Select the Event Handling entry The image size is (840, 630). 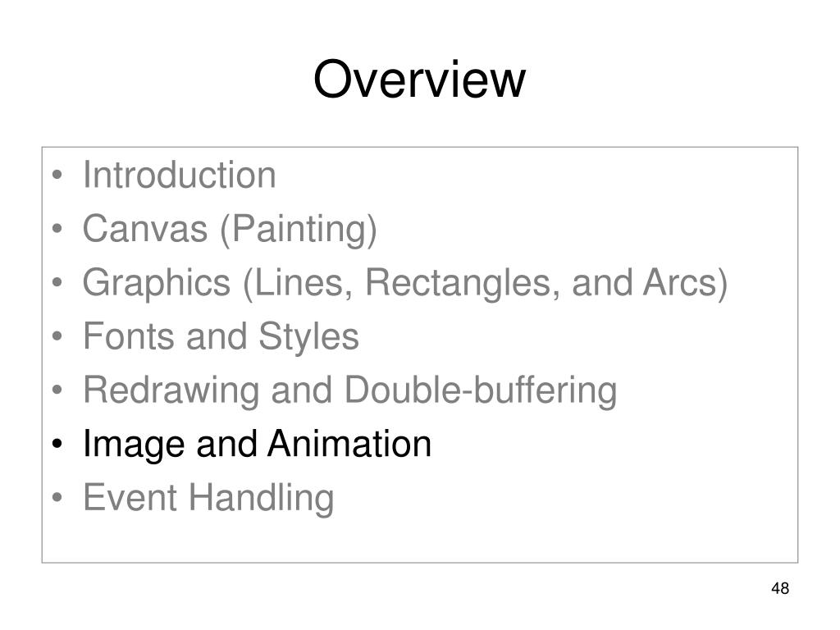[208, 498]
